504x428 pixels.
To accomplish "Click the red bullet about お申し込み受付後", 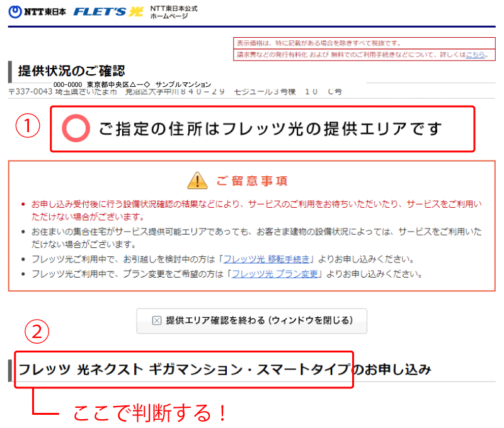I will (x=256, y=210).
